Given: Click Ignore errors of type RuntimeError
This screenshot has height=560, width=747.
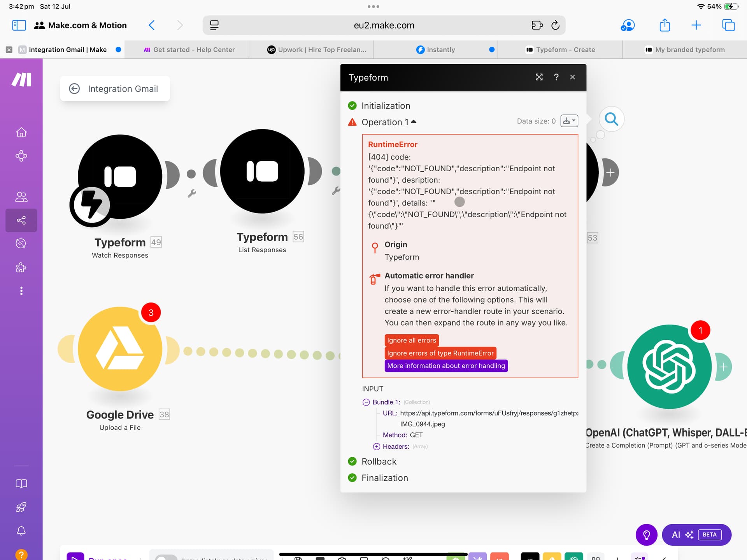Looking at the screenshot, I should coord(440,353).
